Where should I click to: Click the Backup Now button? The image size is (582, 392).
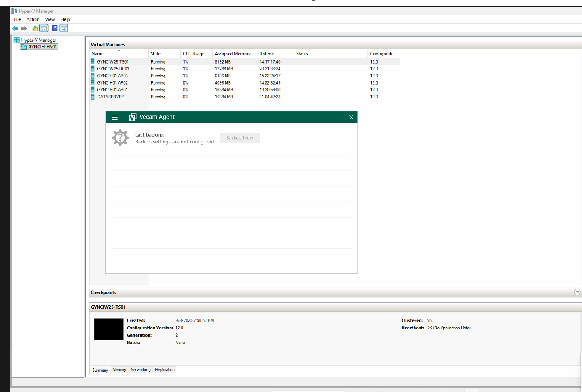tap(239, 138)
